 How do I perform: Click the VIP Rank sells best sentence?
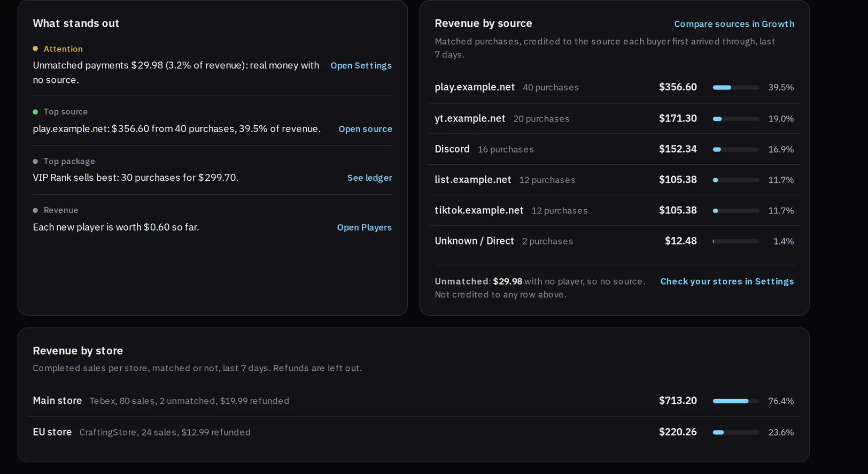(136, 177)
